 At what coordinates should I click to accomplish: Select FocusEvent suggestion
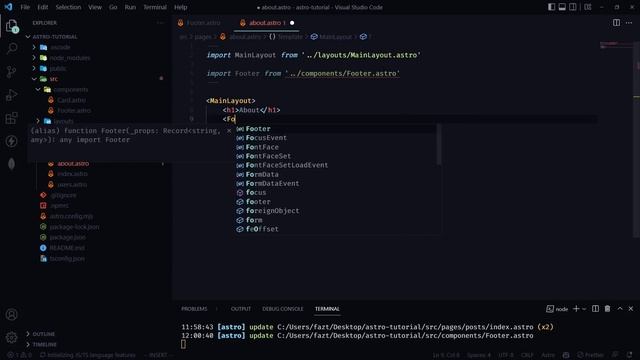coord(336,138)
